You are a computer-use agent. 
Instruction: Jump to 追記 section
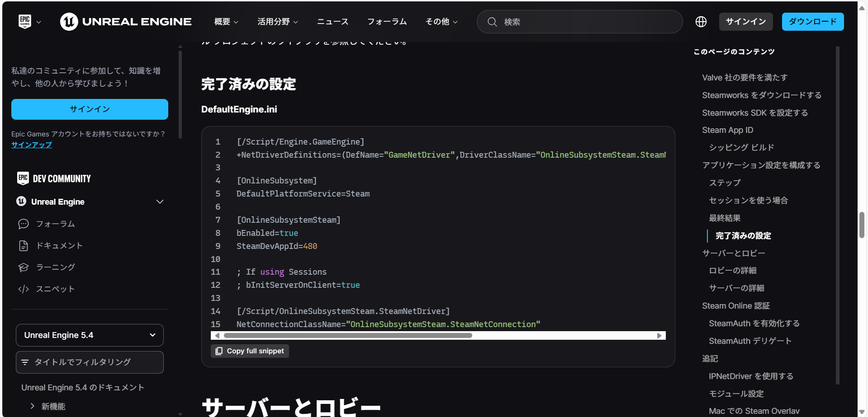(710, 359)
